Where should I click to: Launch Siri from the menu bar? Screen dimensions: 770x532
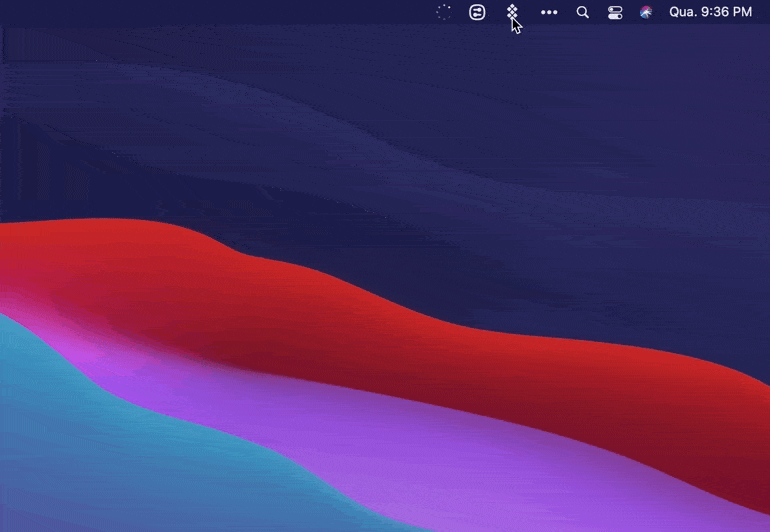click(x=646, y=12)
